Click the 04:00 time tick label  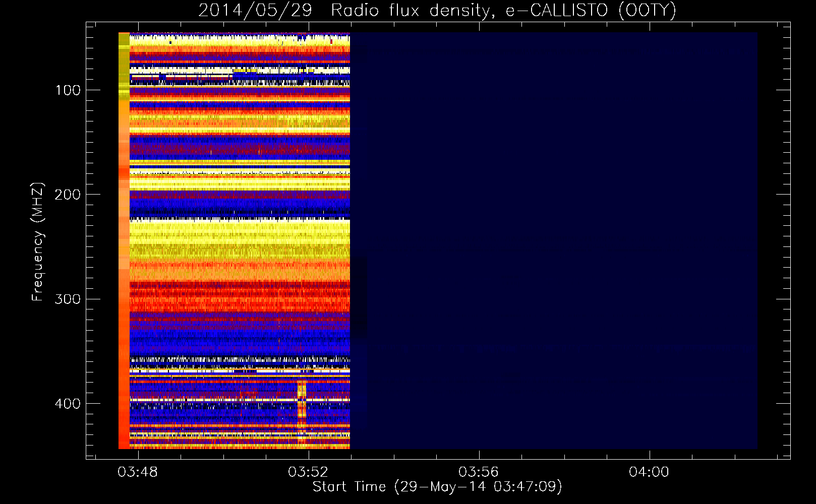point(649,472)
